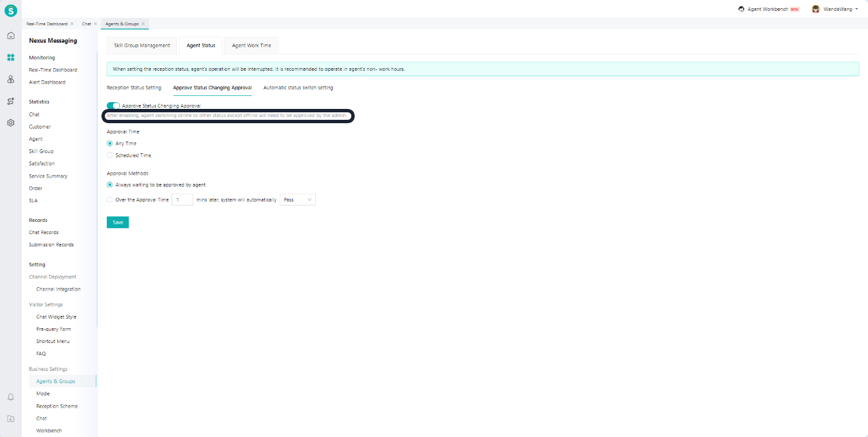Open Agent Workbench headset icon
The image size is (868, 437).
tap(741, 10)
